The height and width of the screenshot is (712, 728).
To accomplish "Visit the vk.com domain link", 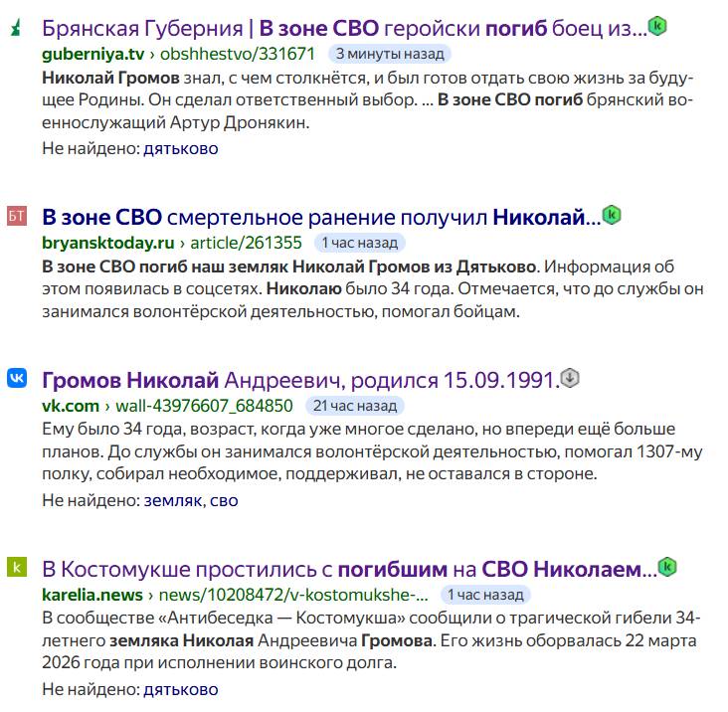I will 70,406.
